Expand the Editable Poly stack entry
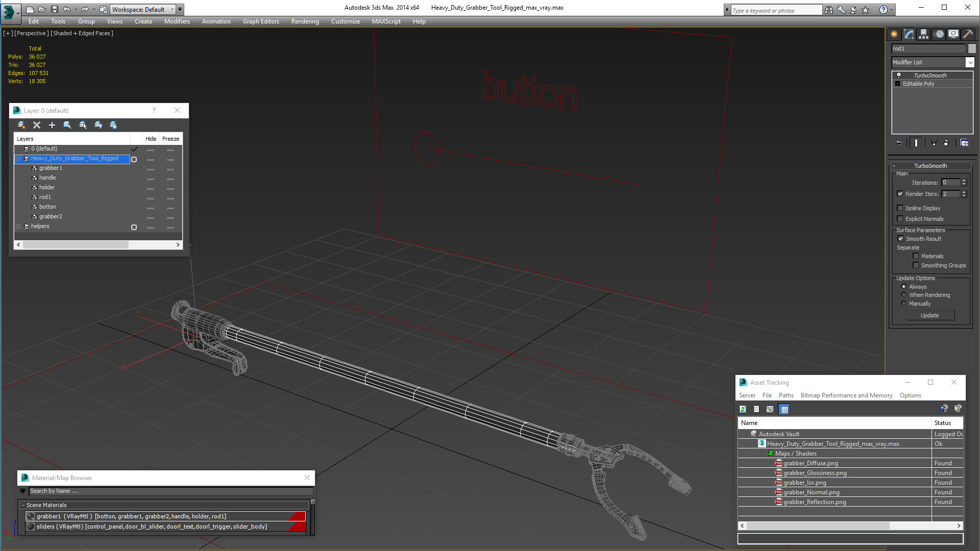 pyautogui.click(x=897, y=84)
